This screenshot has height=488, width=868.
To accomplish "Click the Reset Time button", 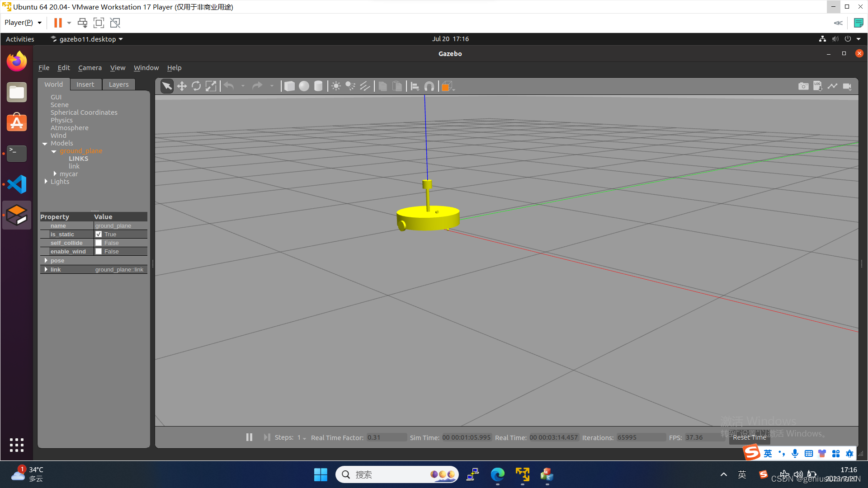I will [x=750, y=437].
